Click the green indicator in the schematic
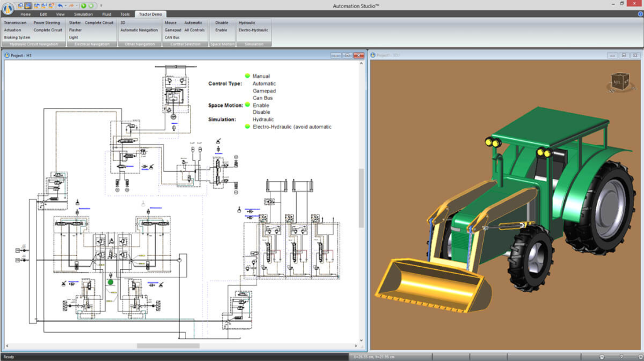This screenshot has height=361, width=644. click(x=111, y=282)
